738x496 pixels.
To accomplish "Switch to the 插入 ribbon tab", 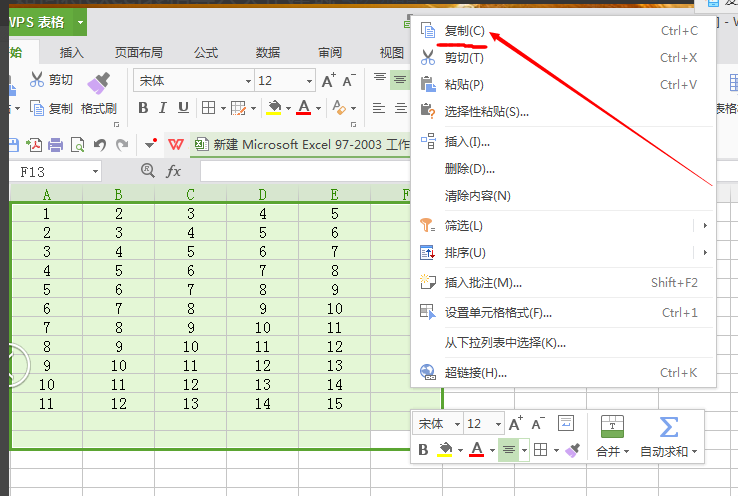I will pos(72,52).
